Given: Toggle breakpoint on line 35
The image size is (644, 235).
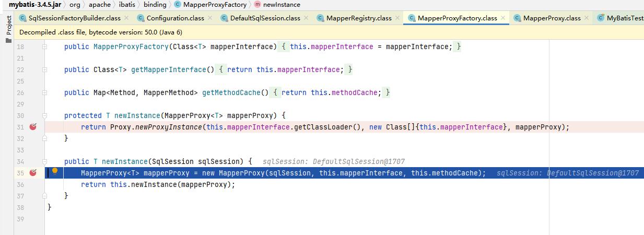Looking at the screenshot, I should tap(33, 173).
